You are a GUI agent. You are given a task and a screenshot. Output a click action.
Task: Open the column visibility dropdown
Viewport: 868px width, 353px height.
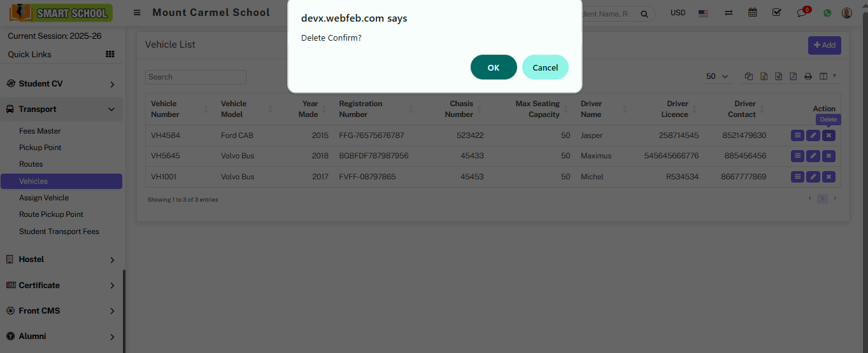pos(828,76)
